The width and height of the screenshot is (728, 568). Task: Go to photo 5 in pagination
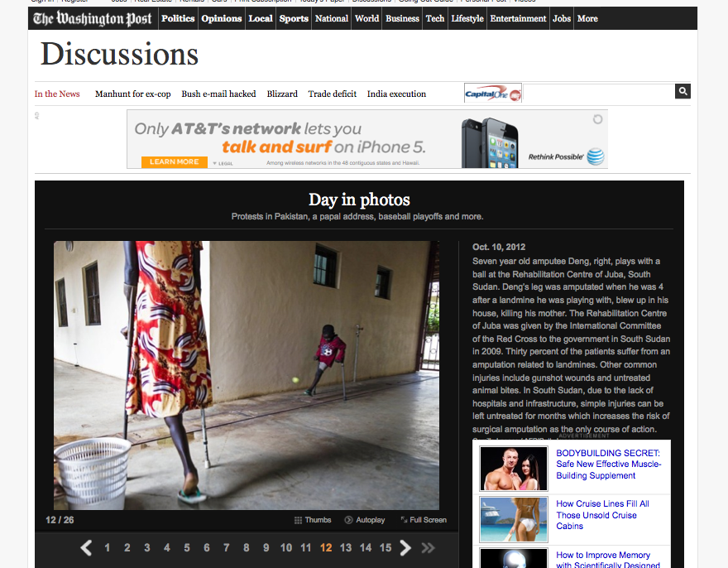[187, 548]
